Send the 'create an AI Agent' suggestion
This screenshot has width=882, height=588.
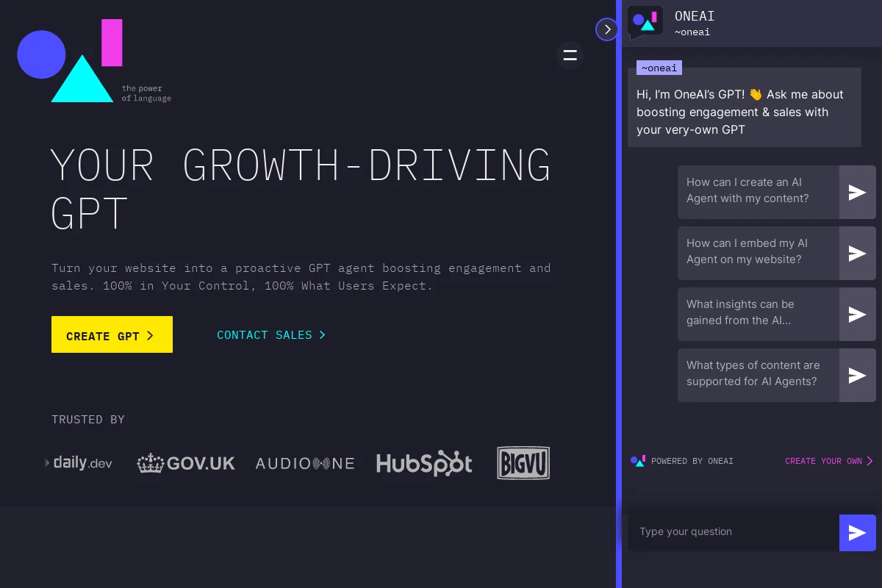(857, 192)
